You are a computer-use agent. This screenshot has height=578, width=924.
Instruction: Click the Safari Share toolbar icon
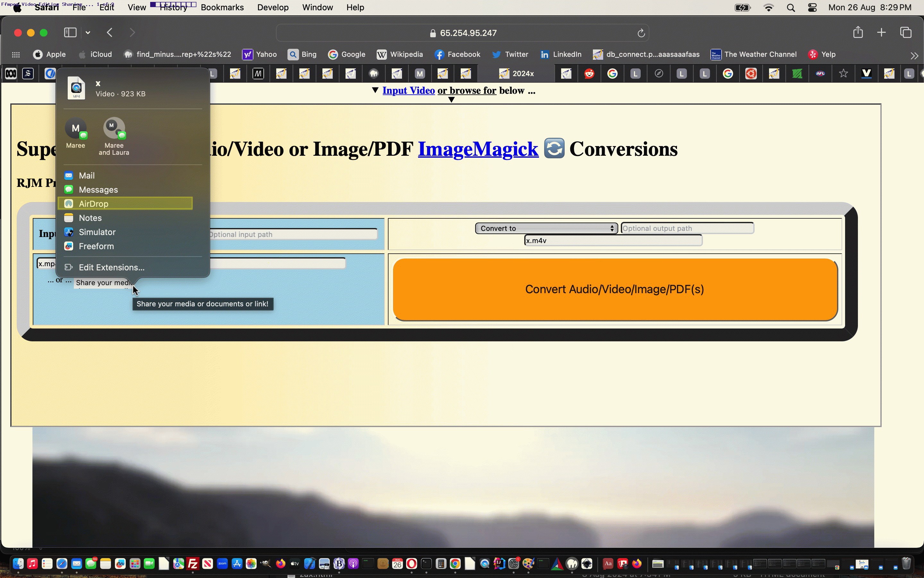pyautogui.click(x=858, y=32)
